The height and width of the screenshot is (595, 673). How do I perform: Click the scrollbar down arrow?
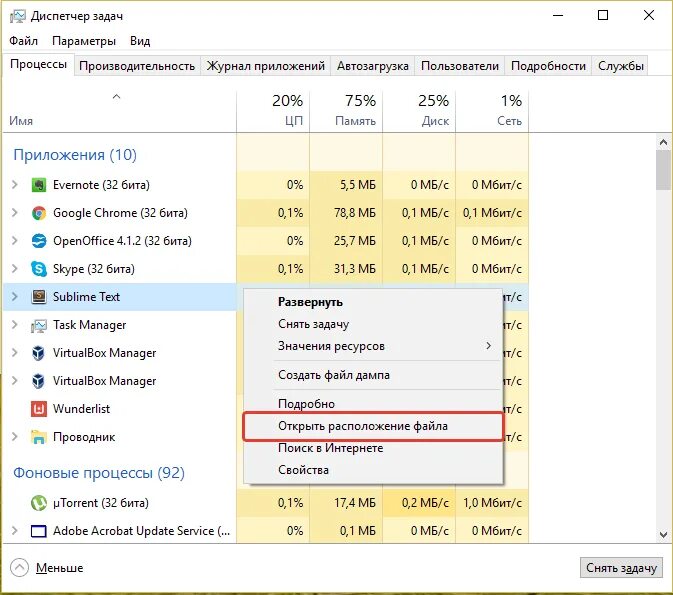point(663,534)
